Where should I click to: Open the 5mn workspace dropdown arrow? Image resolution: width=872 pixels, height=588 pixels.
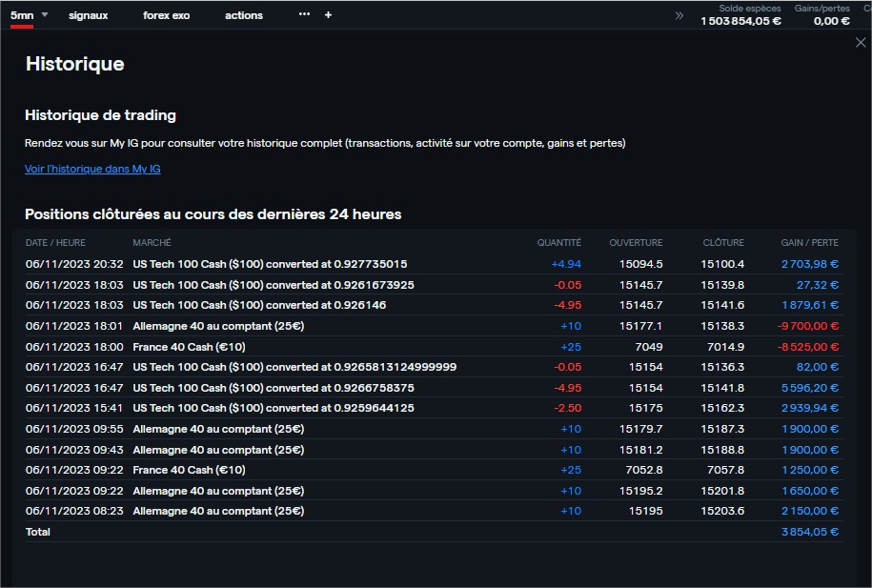(45, 15)
